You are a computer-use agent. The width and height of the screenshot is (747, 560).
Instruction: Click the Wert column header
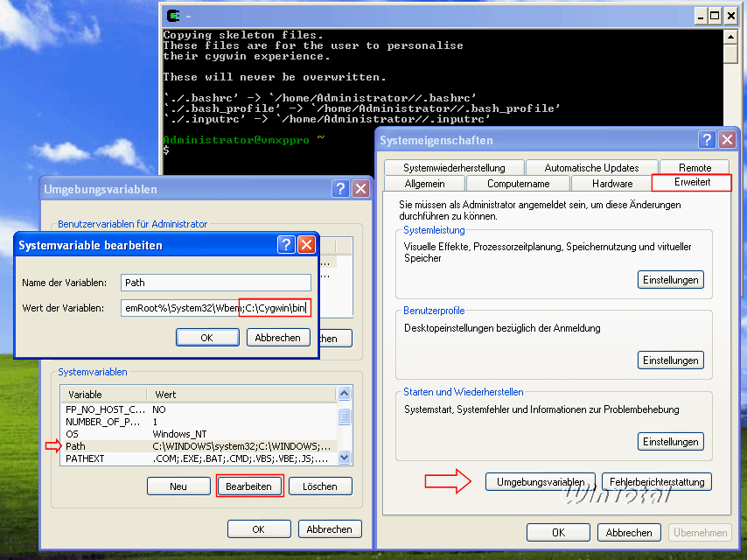click(x=242, y=394)
